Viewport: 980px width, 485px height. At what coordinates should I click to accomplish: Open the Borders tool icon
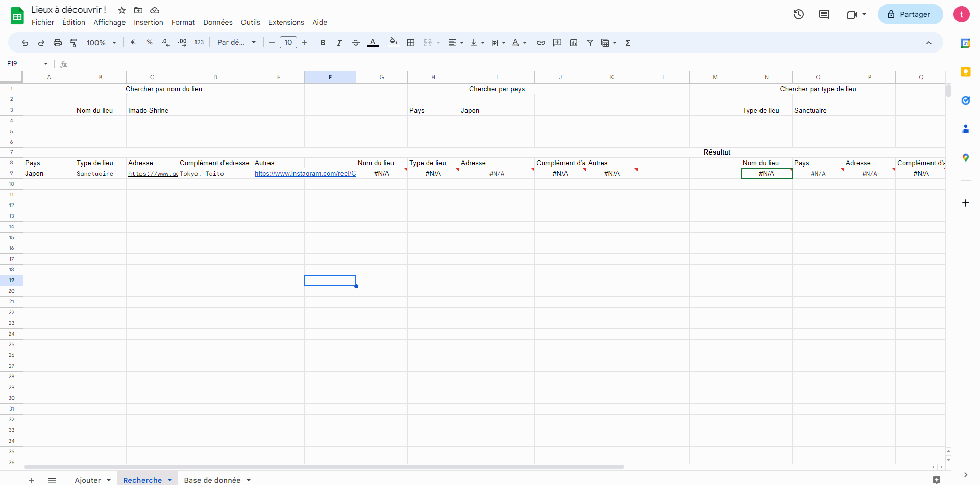point(411,43)
